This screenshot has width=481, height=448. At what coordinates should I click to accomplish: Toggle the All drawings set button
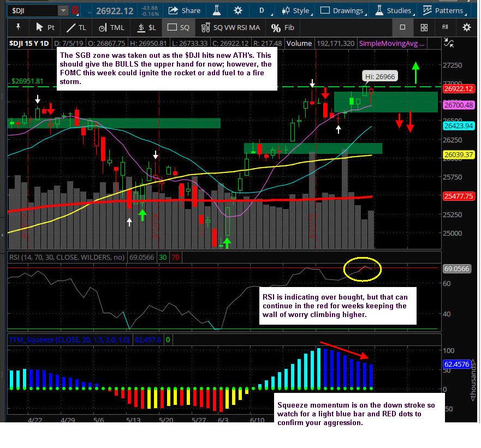click(x=445, y=27)
